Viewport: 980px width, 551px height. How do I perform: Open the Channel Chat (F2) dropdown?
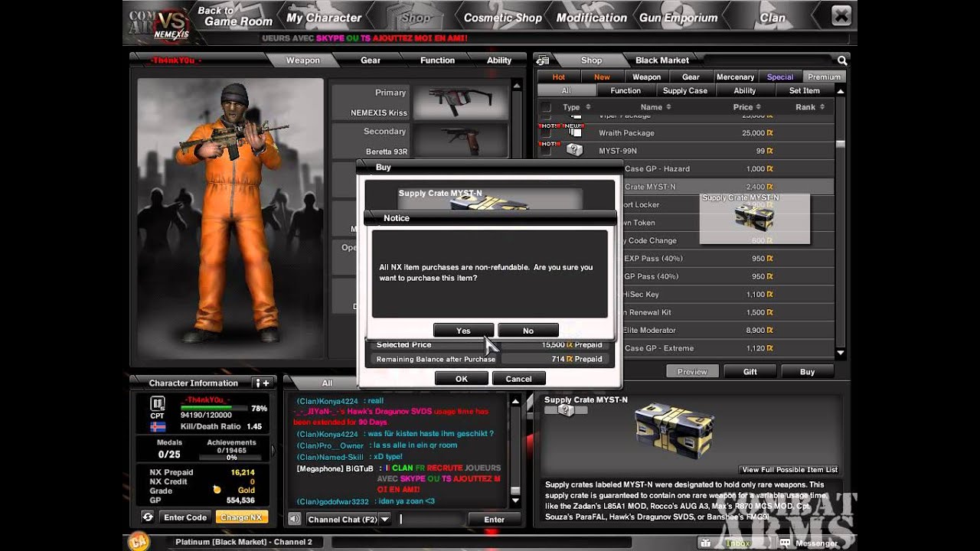tap(385, 519)
